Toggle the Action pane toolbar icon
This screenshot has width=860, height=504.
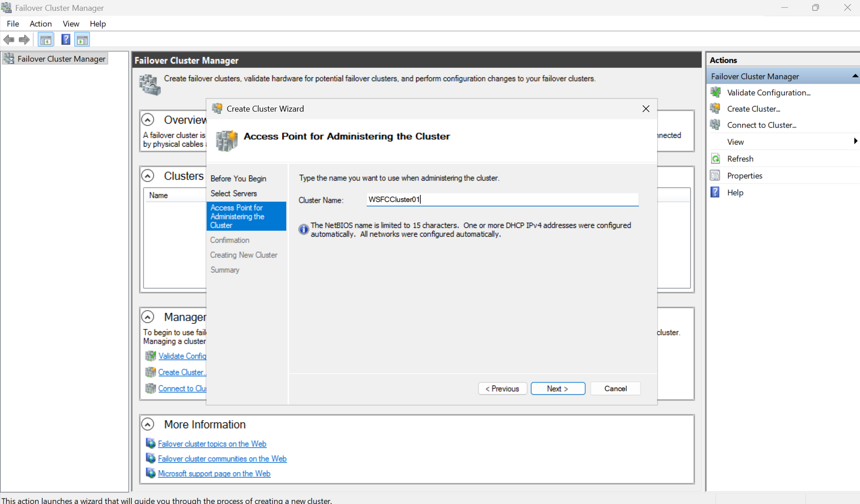tap(82, 40)
